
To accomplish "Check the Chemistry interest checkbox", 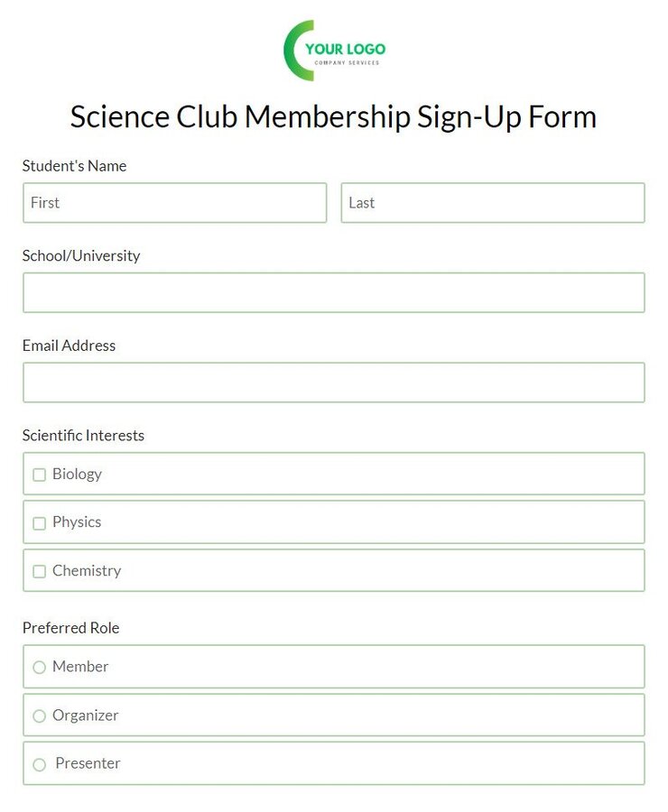I will point(40,571).
